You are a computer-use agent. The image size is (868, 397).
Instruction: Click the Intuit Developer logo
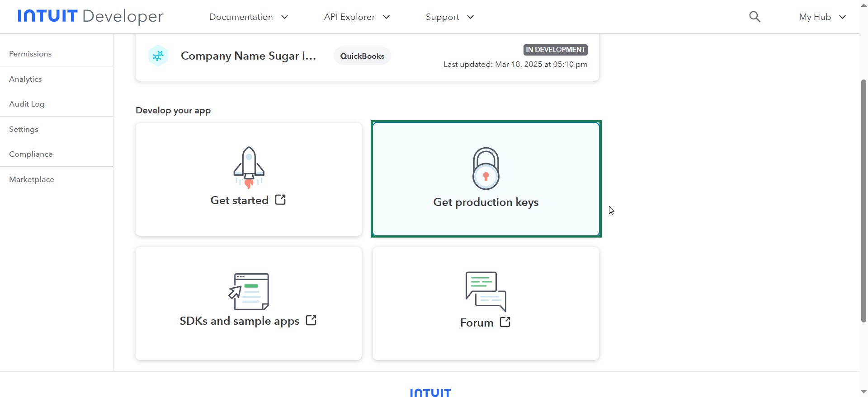point(90,16)
